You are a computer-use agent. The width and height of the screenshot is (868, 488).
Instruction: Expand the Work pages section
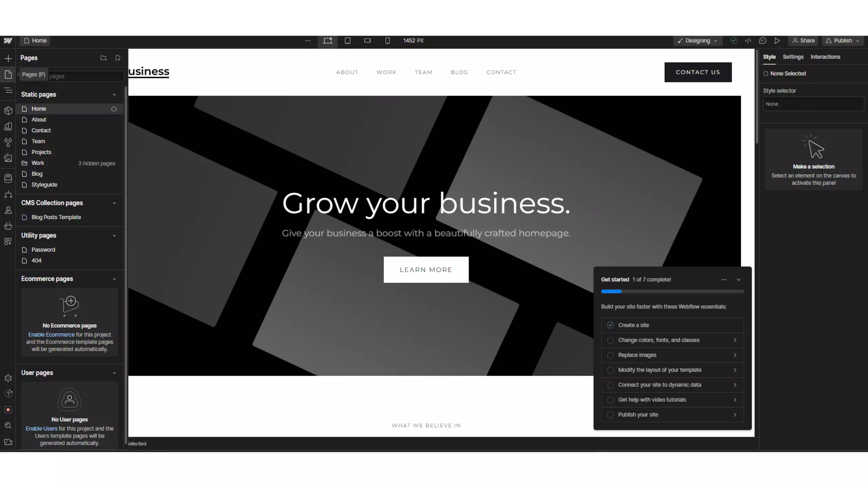tap(24, 163)
